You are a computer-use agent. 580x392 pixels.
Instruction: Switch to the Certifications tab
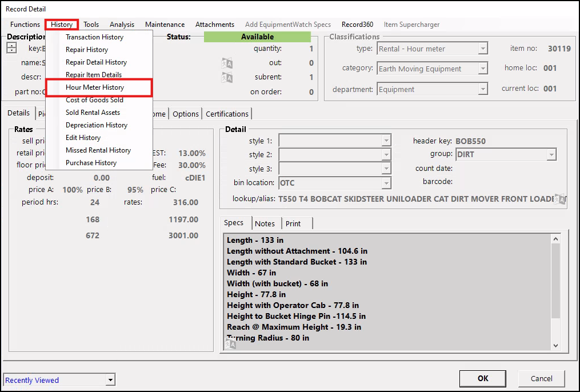coord(227,114)
